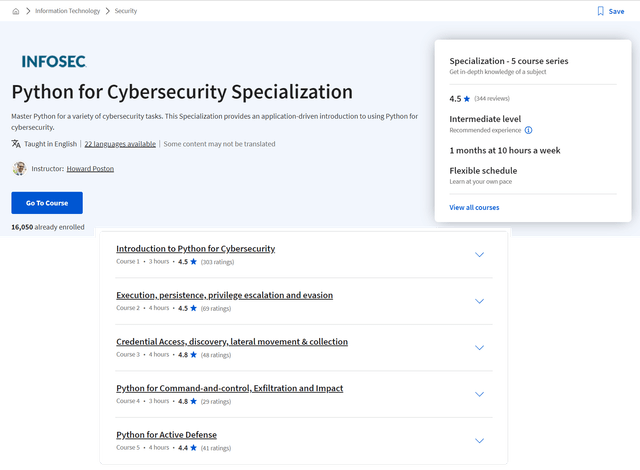Click the INFOSEC logo
This screenshot has height=470, width=640.
(x=54, y=61)
